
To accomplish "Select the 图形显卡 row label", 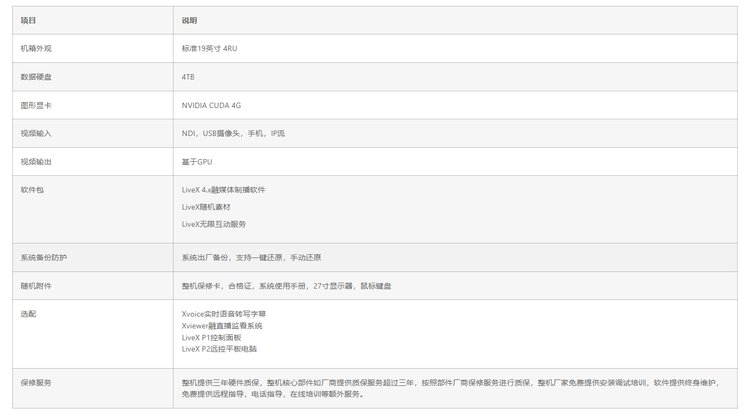I will point(37,104).
